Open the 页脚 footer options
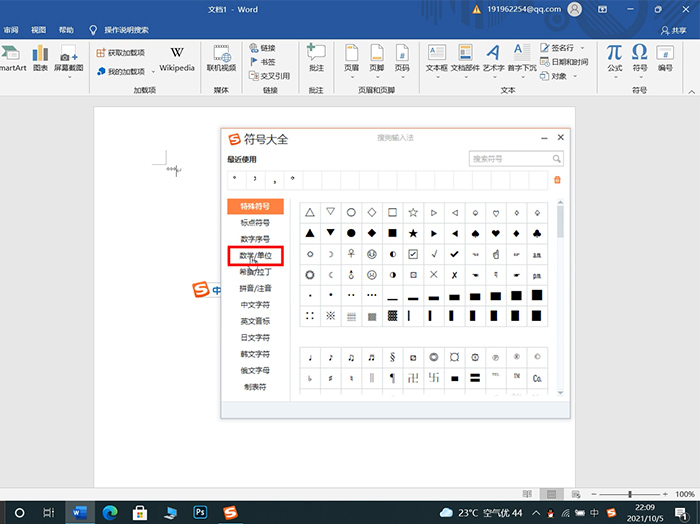This screenshot has width=700, height=524. point(377,61)
